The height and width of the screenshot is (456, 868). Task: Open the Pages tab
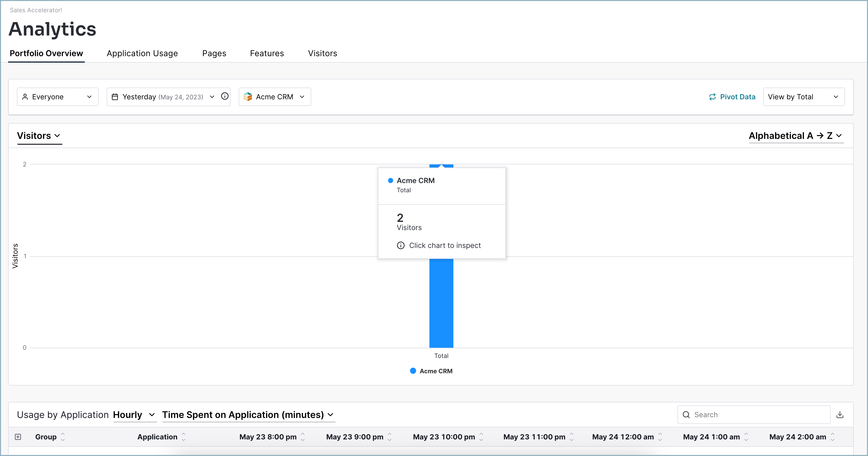214,53
